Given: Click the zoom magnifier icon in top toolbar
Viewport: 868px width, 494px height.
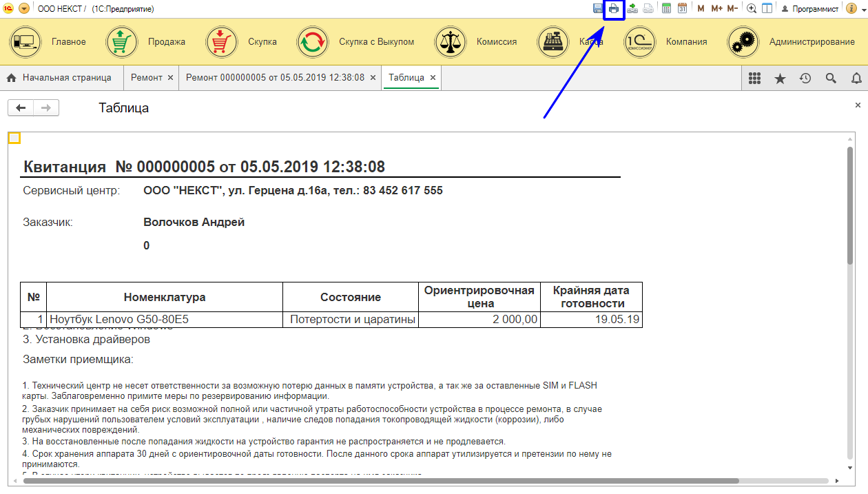Looking at the screenshot, I should coord(752,9).
